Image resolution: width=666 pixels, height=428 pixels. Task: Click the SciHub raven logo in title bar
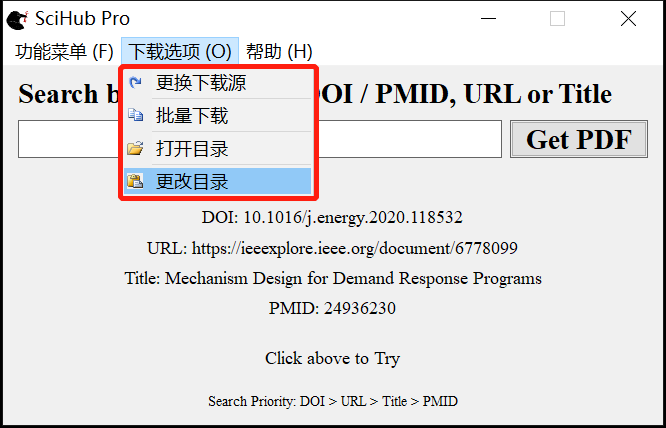pos(17,20)
